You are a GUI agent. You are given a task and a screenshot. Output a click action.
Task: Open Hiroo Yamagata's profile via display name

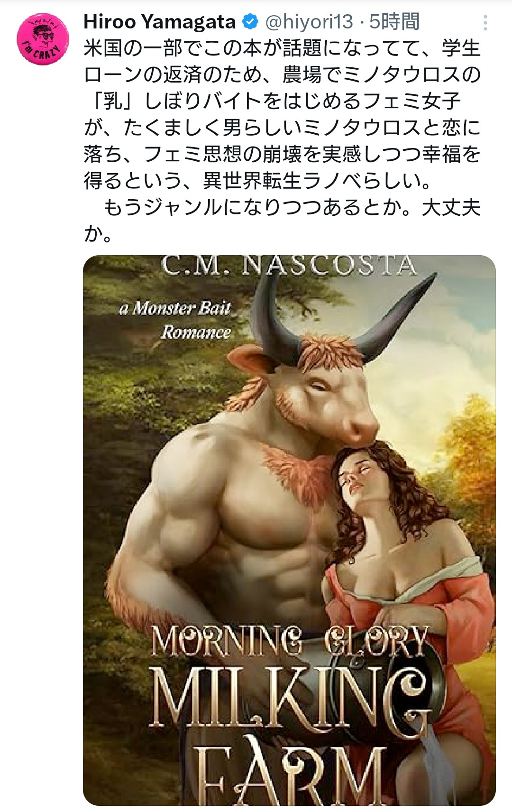coord(159,21)
